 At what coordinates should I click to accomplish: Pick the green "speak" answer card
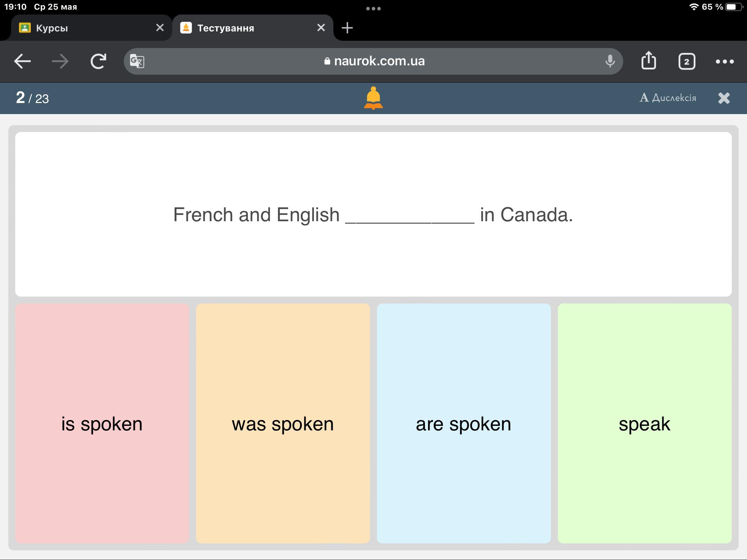tap(645, 423)
